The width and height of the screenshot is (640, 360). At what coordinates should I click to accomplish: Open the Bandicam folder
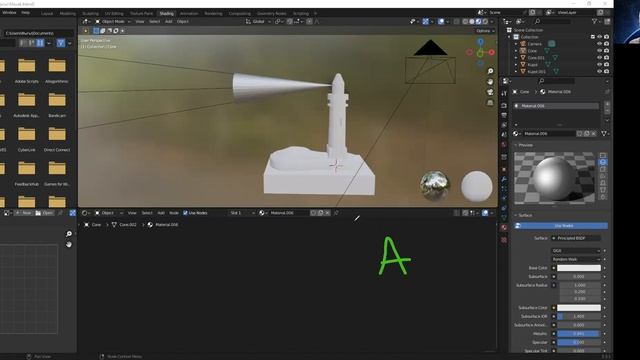click(57, 104)
